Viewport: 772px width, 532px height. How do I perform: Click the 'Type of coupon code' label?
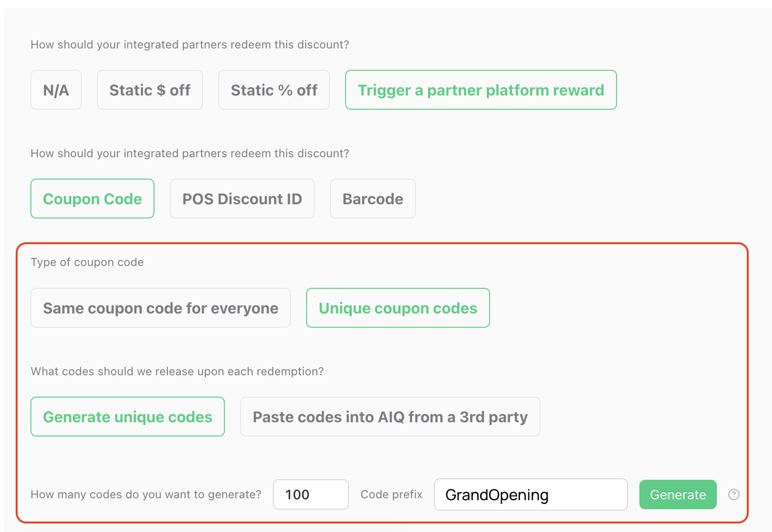87,262
